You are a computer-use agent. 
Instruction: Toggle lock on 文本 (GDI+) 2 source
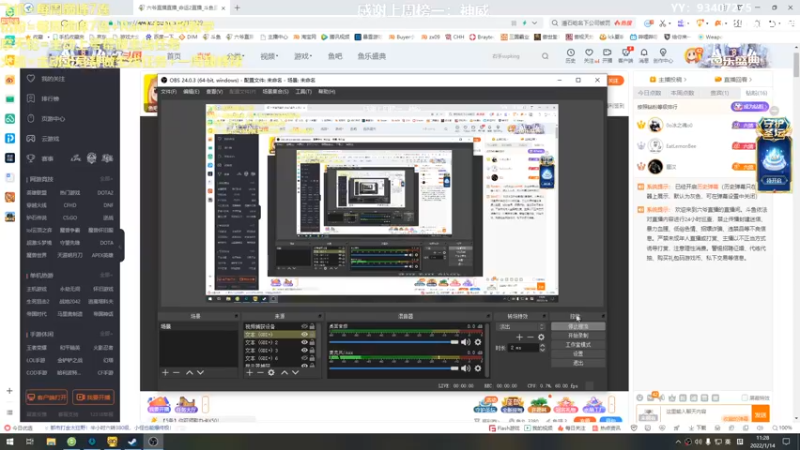312,342
